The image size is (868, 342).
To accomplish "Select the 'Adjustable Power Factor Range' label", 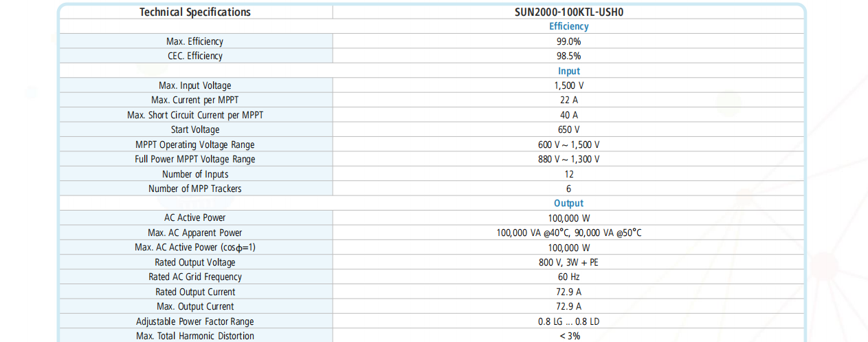I will click(195, 321).
